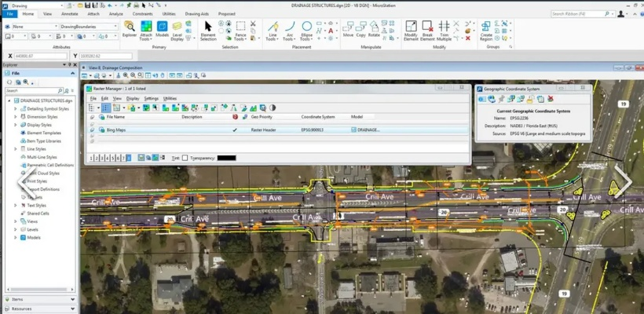This screenshot has width=644, height=314.
Task: Click the user account icon near search
Action: 621,13
